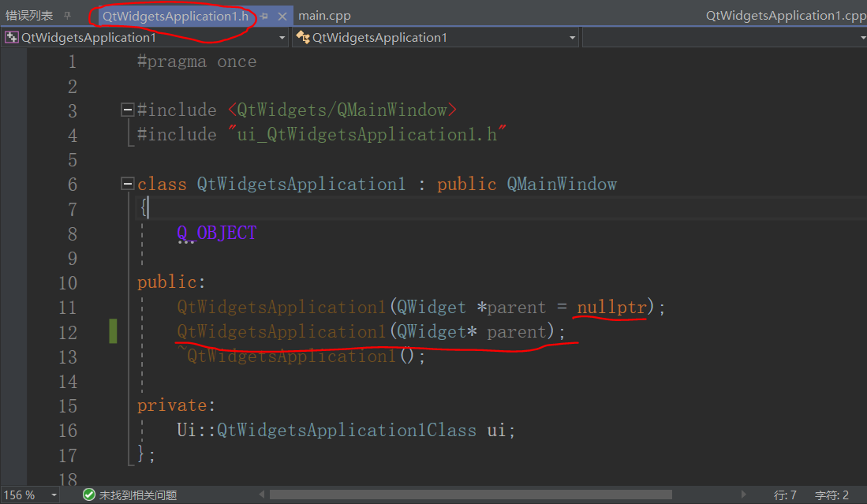This screenshot has width=867, height=504.
Task: Collapse the QtWidgetsApplication1 class at line 6
Action: pyautogui.click(x=127, y=182)
